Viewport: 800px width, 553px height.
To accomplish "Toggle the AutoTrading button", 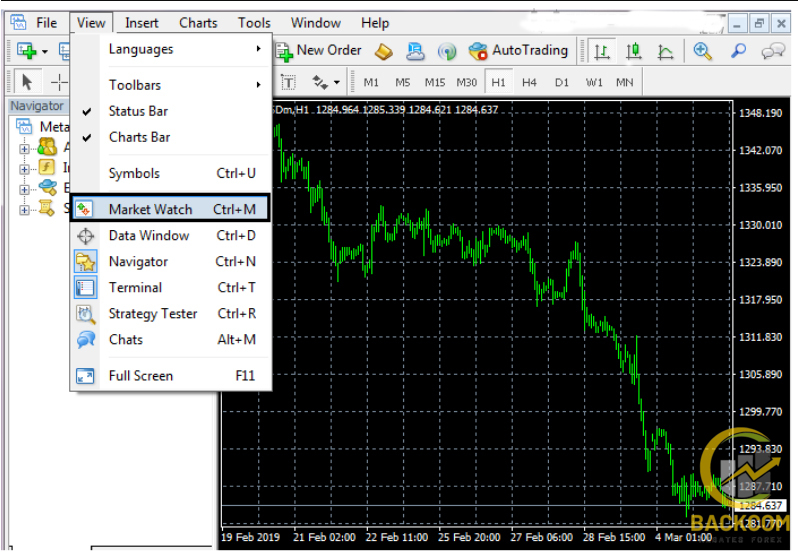I will (x=518, y=51).
